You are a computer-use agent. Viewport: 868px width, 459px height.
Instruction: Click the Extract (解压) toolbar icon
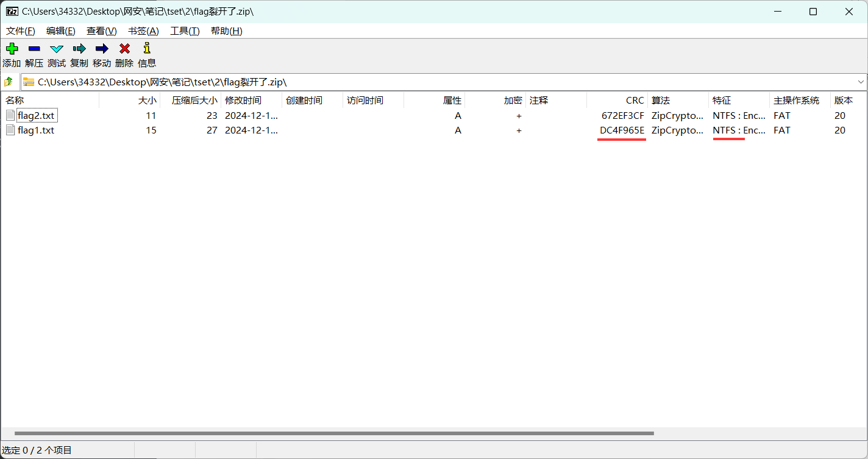tap(34, 49)
